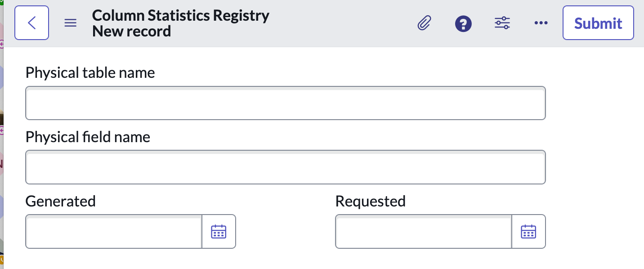Focus the Physical table name field
This screenshot has height=269, width=644.
285,103
